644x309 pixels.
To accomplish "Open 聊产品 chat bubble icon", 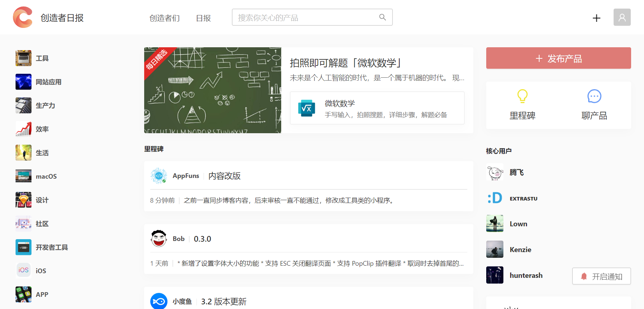I will tap(594, 96).
